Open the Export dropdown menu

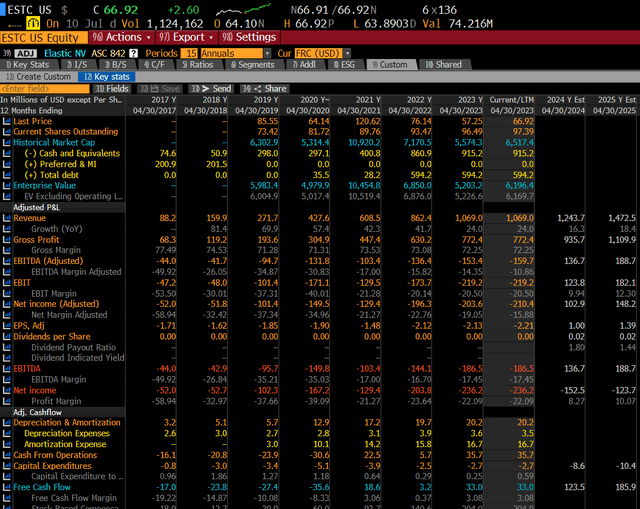click(186, 38)
